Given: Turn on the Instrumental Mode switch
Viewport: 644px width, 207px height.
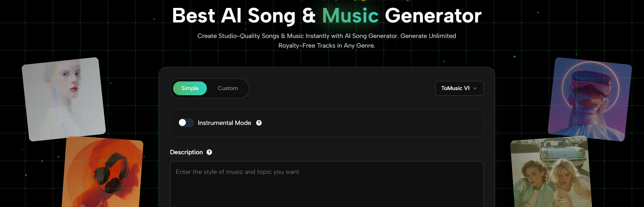Looking at the screenshot, I should pyautogui.click(x=186, y=123).
